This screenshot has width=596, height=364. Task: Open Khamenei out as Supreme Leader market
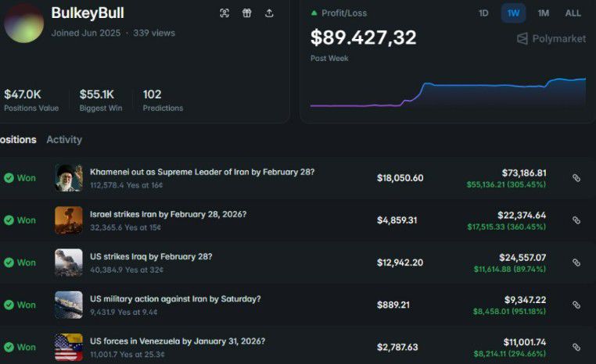coord(202,172)
